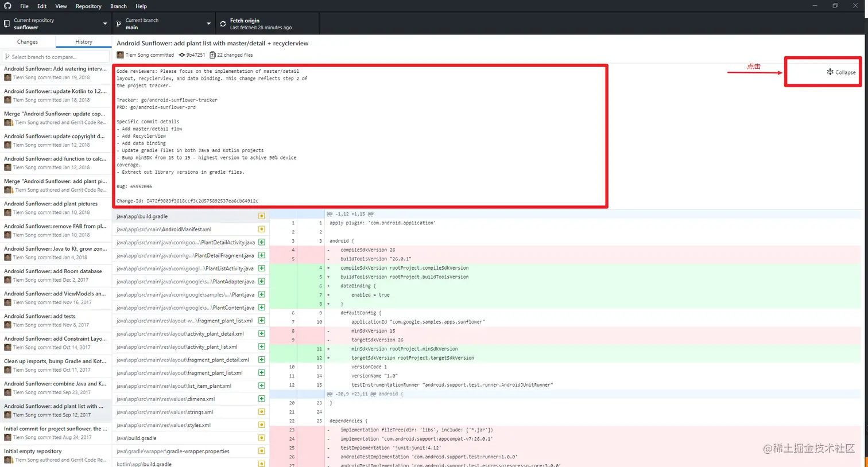
Task: Click added status icon for activity_plant_list.xml
Action: click(x=262, y=347)
